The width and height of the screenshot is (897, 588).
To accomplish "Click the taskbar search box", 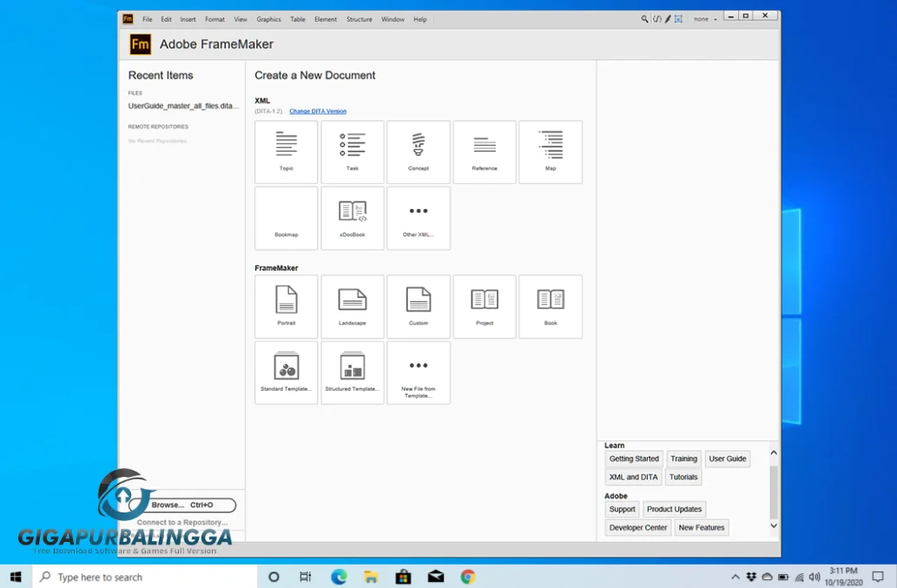I will pos(145,577).
